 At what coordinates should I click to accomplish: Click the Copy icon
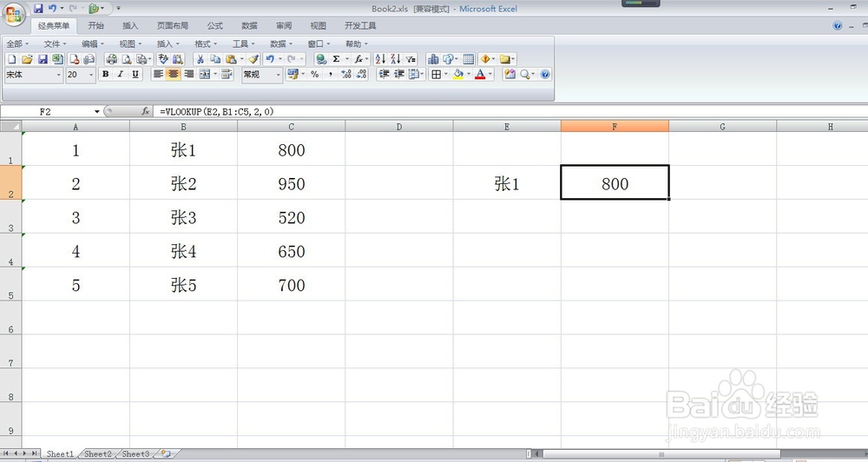pyautogui.click(x=215, y=59)
